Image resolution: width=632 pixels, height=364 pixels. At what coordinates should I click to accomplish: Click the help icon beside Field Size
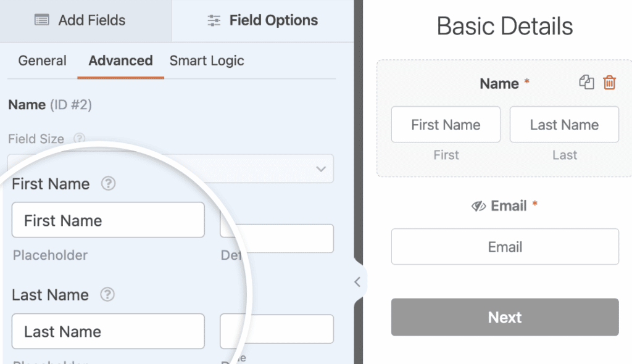click(79, 139)
